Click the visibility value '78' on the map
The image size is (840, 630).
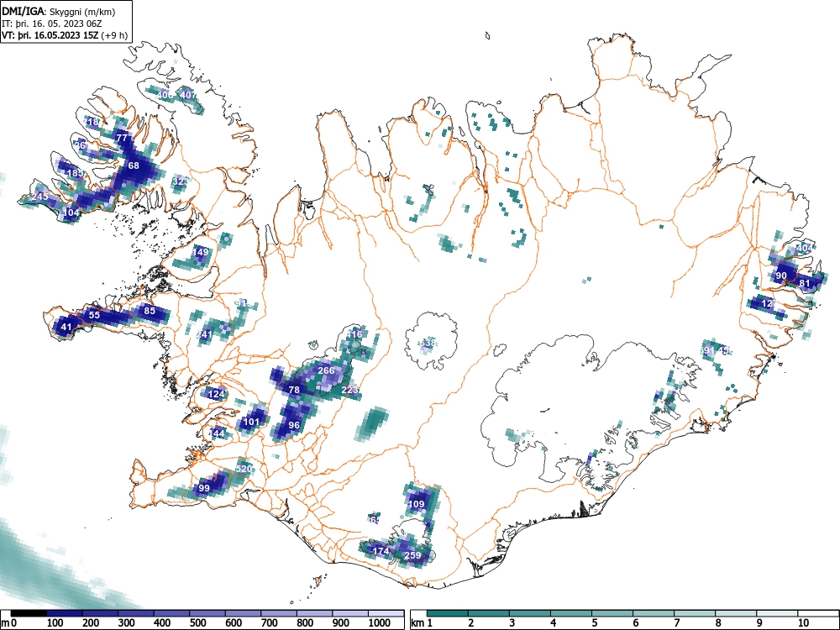pos(294,390)
